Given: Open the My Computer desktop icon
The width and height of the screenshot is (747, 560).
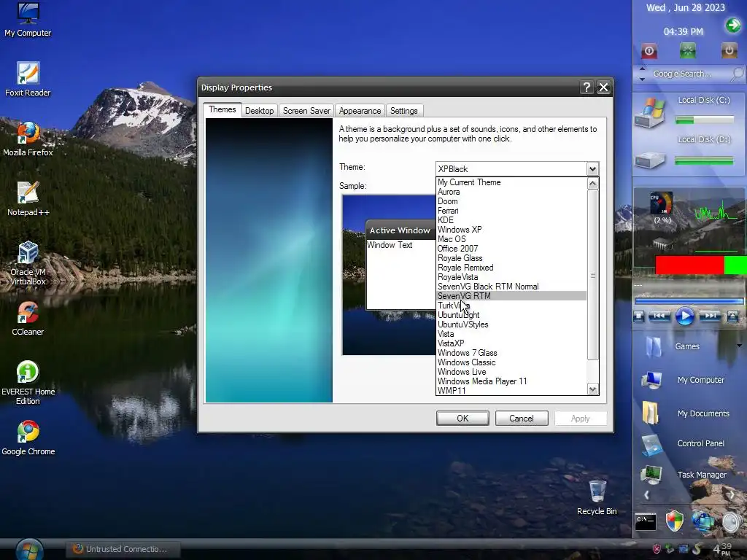Looking at the screenshot, I should (28, 20).
